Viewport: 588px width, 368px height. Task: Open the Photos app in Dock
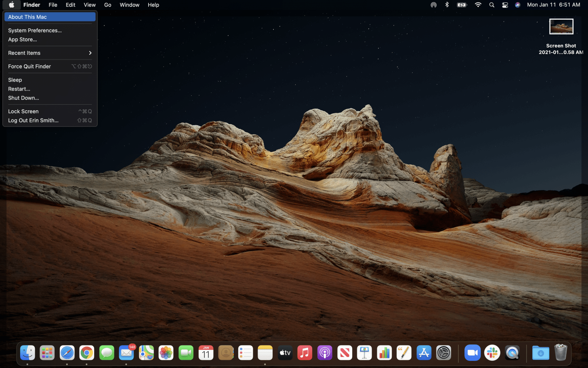[x=166, y=353]
